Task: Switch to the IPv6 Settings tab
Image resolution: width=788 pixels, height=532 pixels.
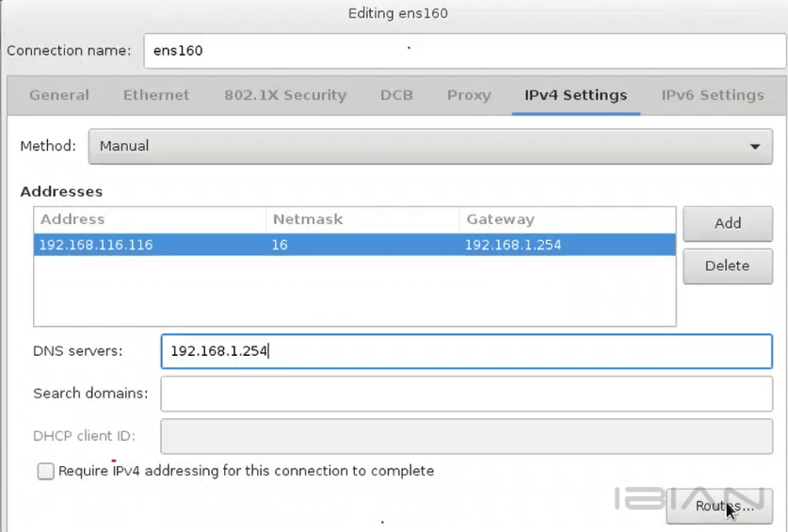Action: click(713, 95)
